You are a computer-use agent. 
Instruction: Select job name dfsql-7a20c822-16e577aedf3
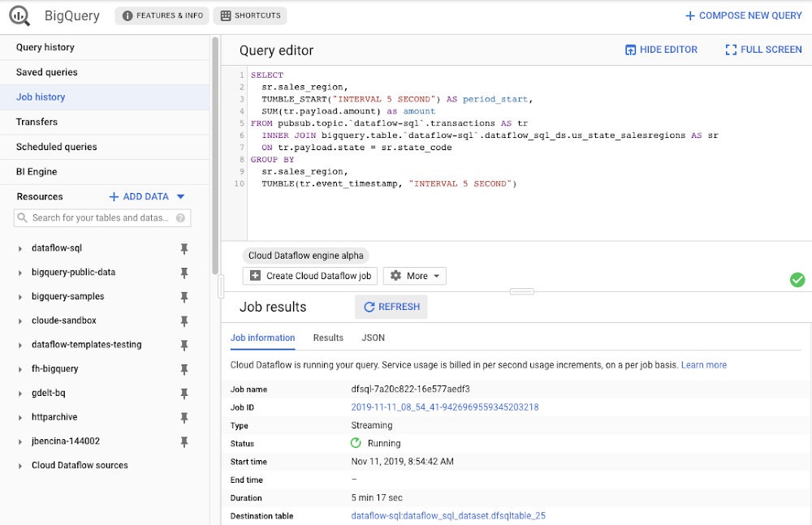(411, 389)
